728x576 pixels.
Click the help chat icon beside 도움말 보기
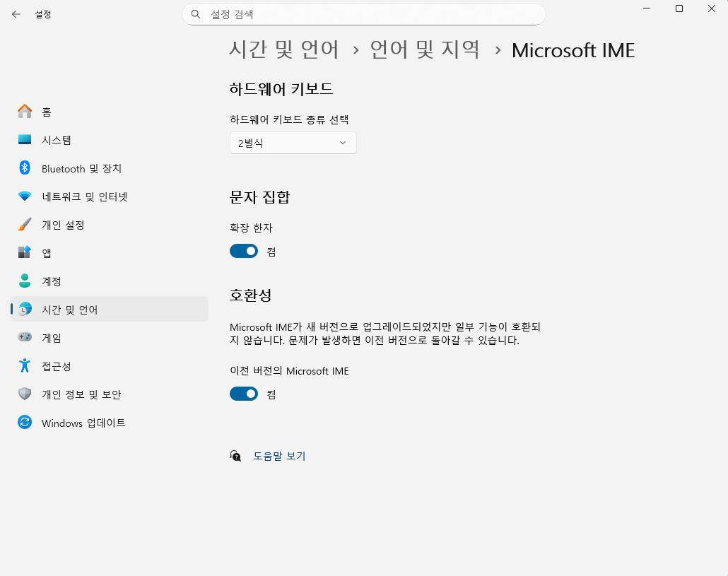(235, 456)
